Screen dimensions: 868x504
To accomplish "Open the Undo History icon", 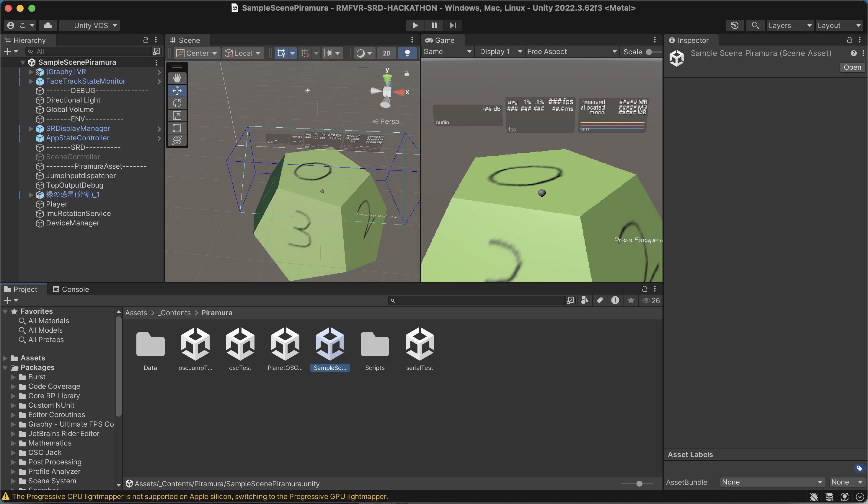I will click(734, 25).
